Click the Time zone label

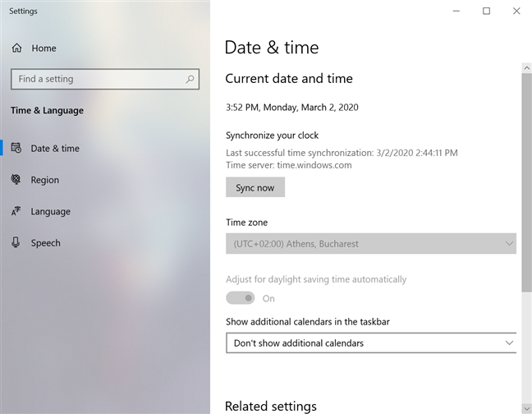pos(246,223)
